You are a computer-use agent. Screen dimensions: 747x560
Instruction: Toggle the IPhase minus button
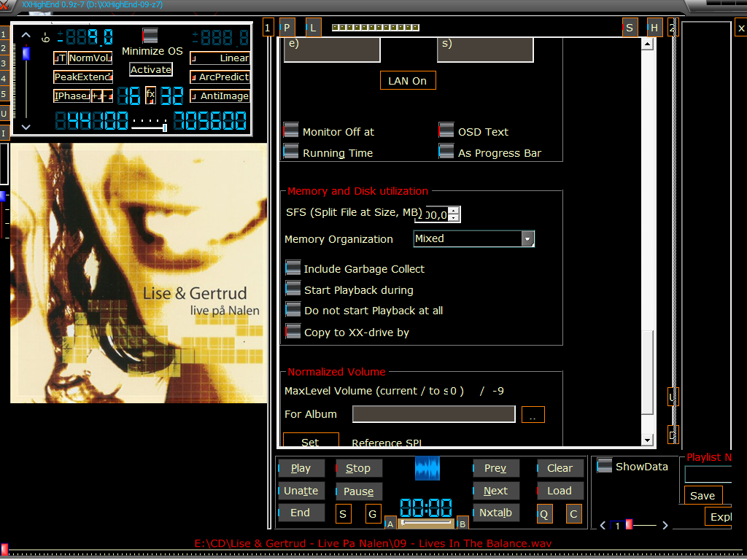point(108,96)
